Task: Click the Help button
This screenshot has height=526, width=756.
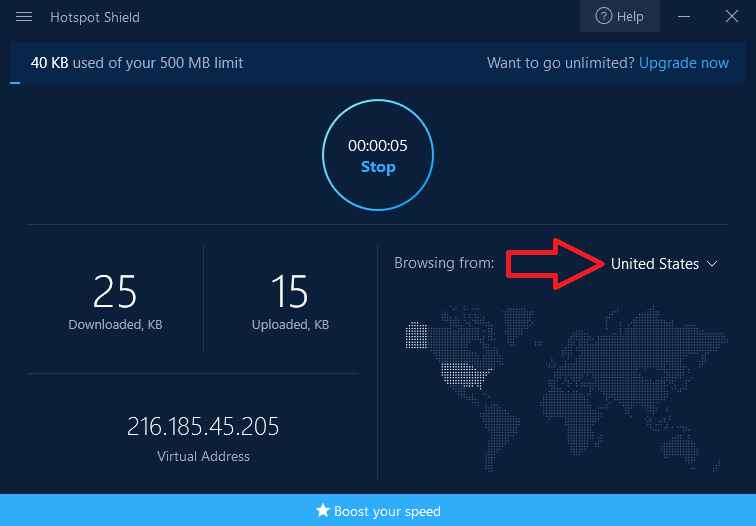Action: (x=620, y=16)
